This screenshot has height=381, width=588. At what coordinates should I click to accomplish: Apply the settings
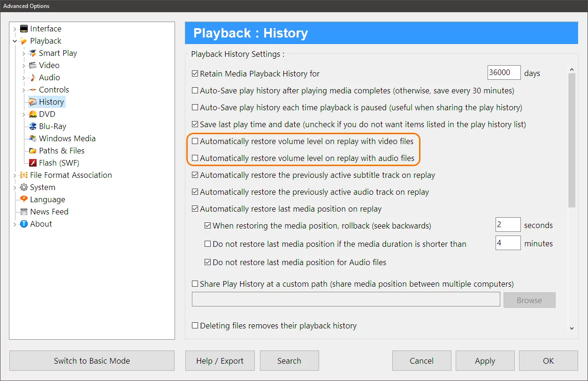[485, 361]
